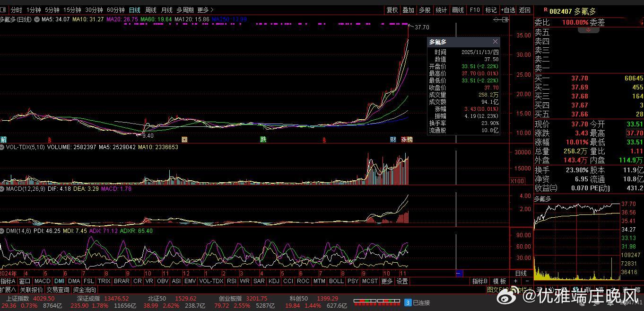Viewport: 644px width, 311px height.
Task: Switch to 5分钟 period
Action: click(52, 10)
